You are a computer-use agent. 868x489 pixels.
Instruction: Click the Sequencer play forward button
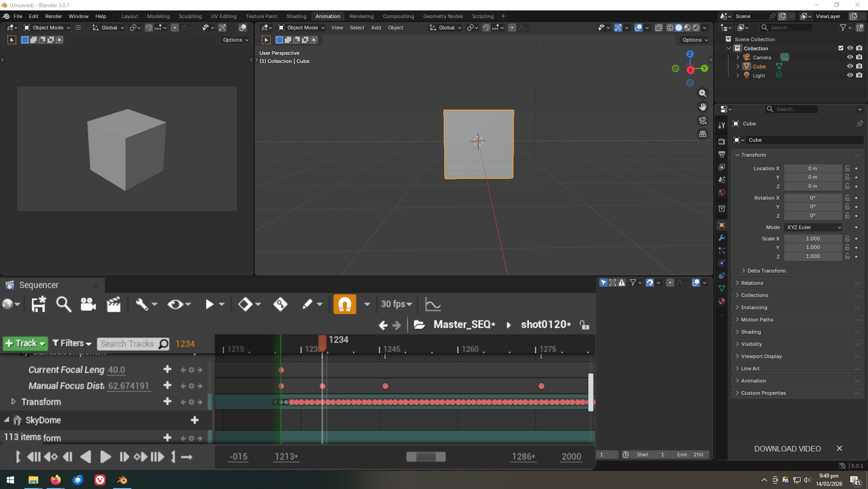(x=105, y=457)
